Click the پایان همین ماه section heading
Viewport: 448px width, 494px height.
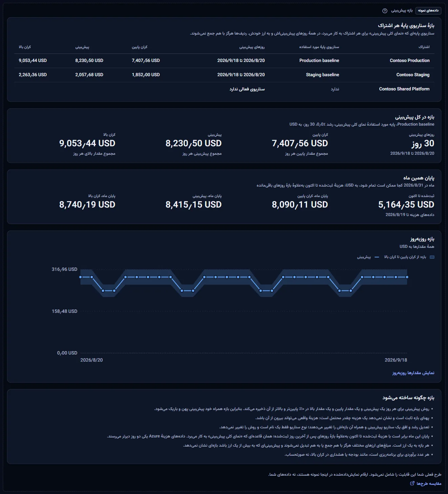click(x=419, y=178)
